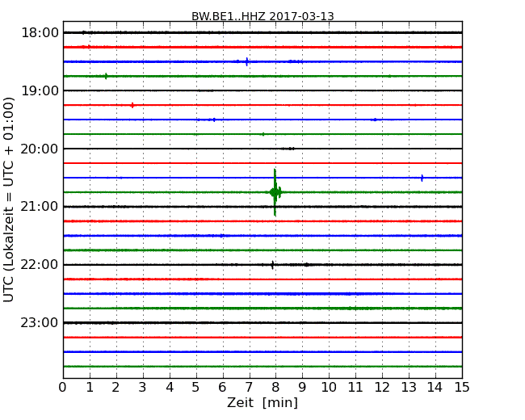Screen dimensions: 525x420
Task: Select the 22:00 time label
Action: point(40,265)
